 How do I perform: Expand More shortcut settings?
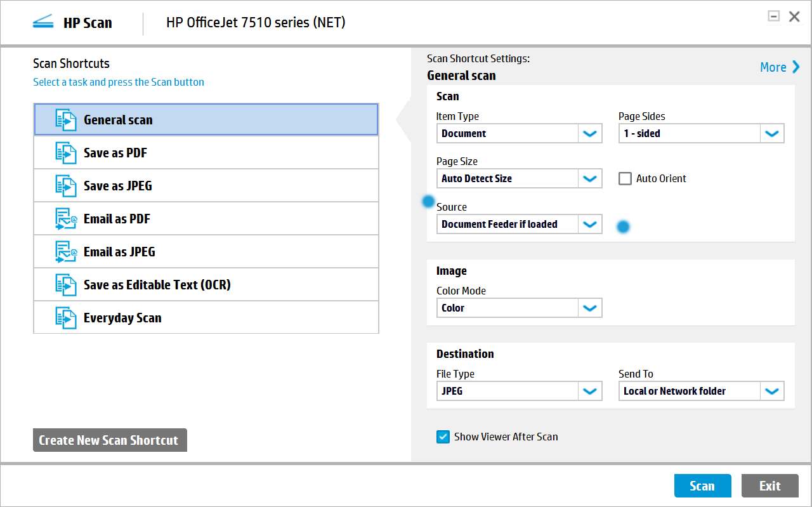coord(777,67)
